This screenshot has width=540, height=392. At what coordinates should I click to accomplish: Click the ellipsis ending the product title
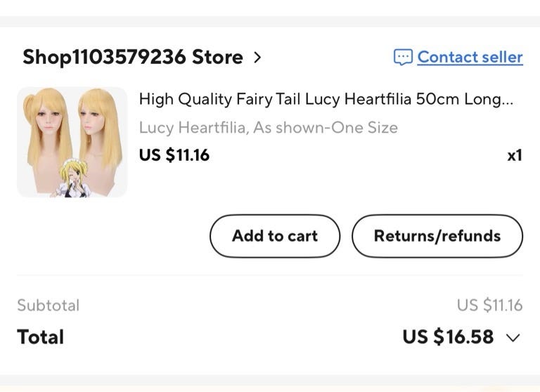click(x=508, y=100)
